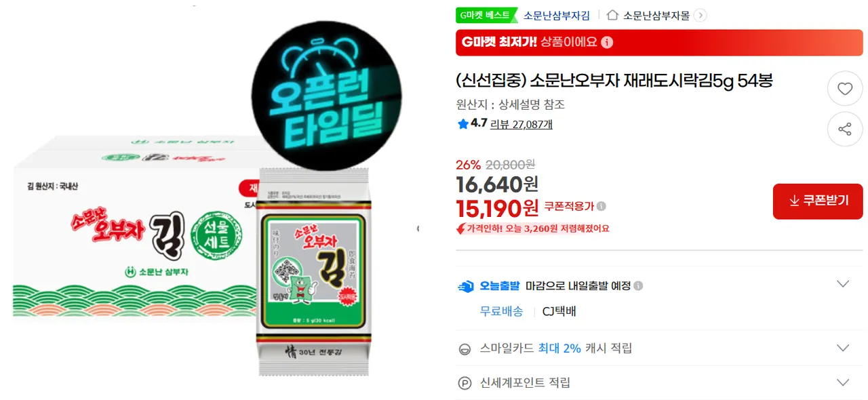Click the 오늘출발 delivery truck icon
This screenshot has height=400, width=868.
tap(466, 286)
